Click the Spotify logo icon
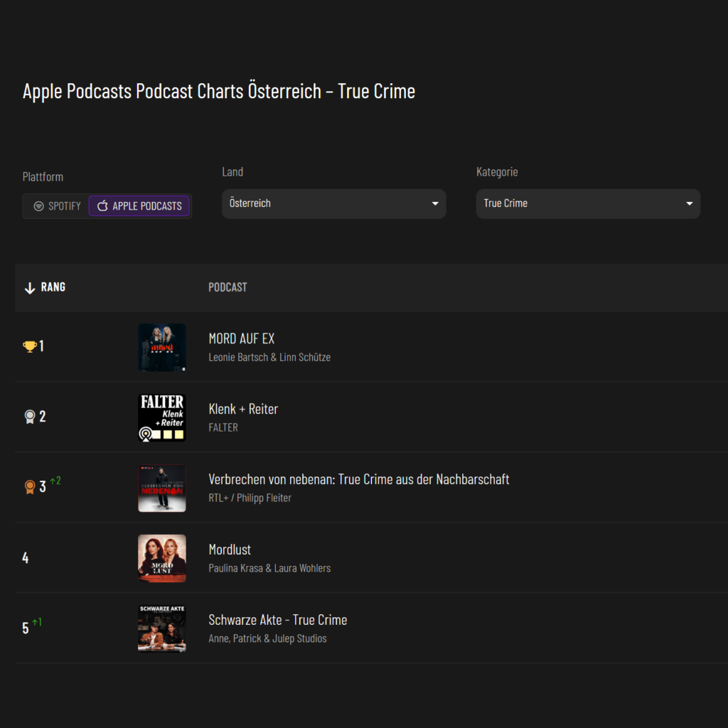728x728 pixels. [39, 206]
